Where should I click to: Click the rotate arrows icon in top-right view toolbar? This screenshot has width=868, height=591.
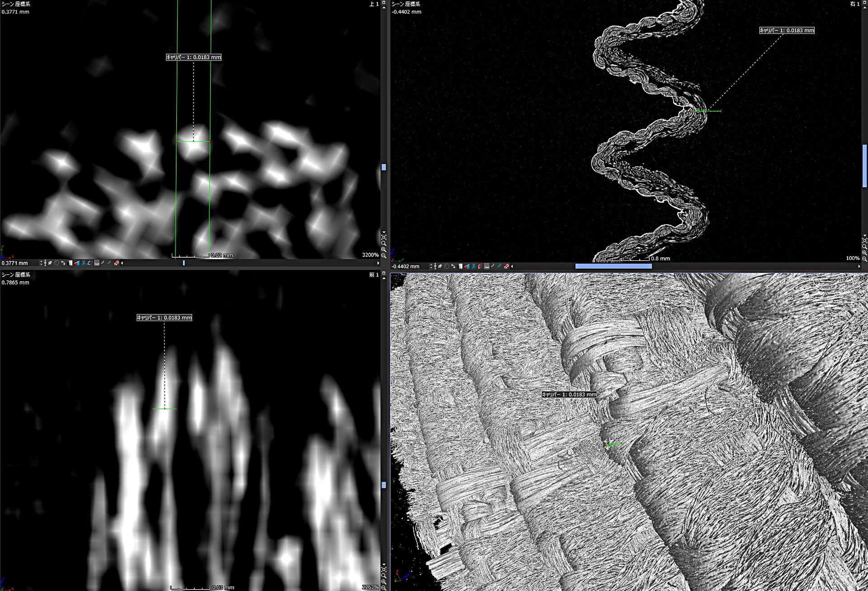tap(453, 266)
